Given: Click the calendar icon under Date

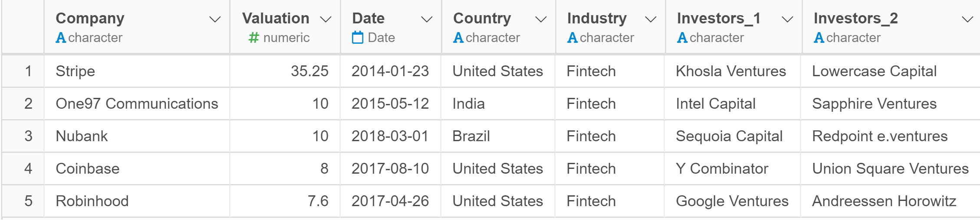Looking at the screenshot, I should 358,38.
